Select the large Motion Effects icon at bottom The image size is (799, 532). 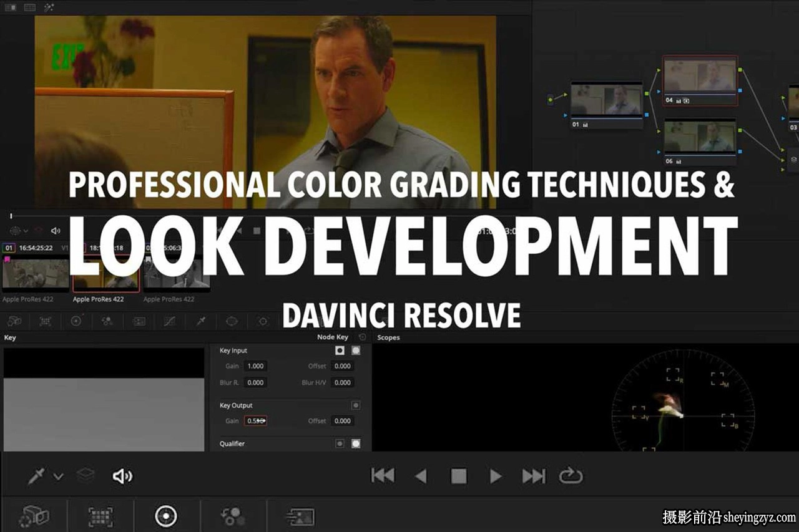[300, 516]
